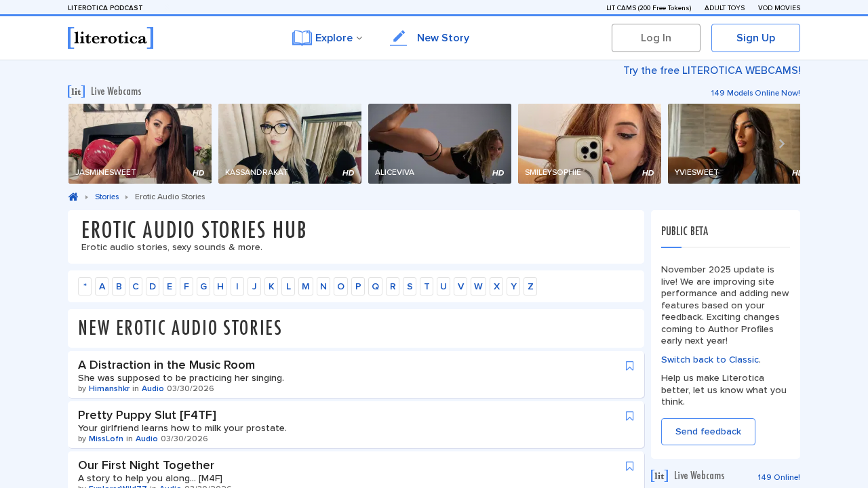Open Lit Cams (200 Free Tokens) link
This screenshot has height=488, width=868.
pos(649,8)
